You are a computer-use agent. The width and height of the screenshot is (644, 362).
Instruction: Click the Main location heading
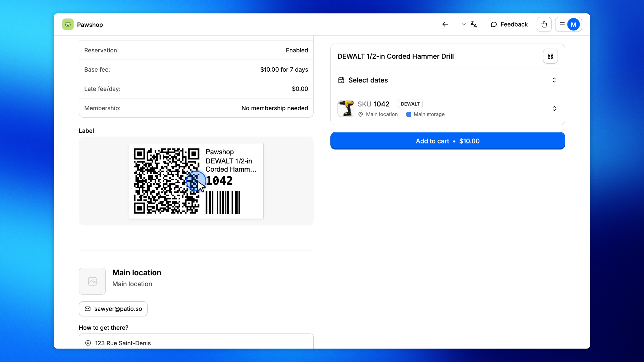tap(137, 273)
